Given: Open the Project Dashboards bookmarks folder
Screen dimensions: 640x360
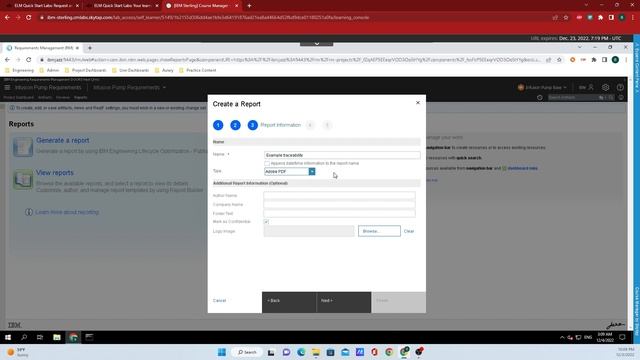Looking at the screenshot, I should [85, 70].
